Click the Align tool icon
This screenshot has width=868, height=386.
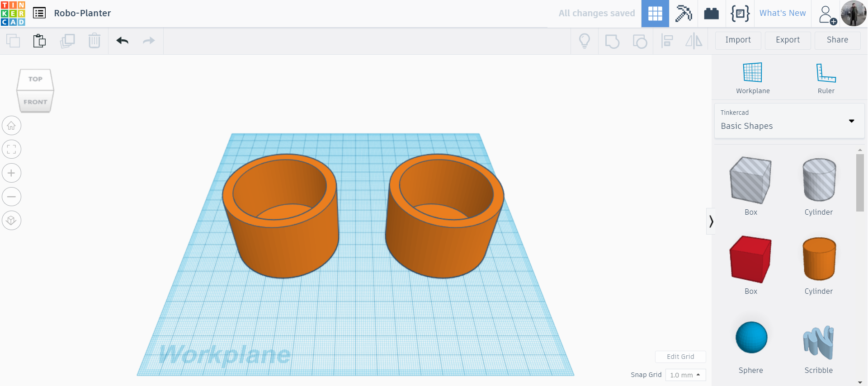[x=667, y=41]
